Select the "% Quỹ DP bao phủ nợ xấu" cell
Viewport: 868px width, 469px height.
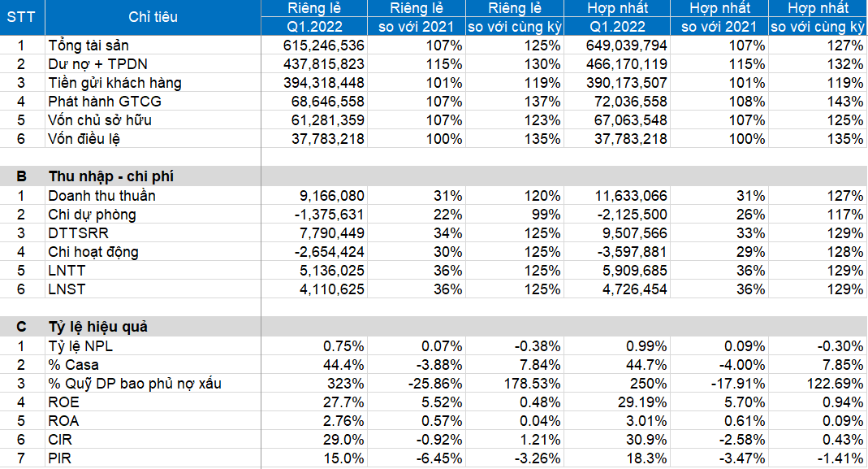point(134,384)
